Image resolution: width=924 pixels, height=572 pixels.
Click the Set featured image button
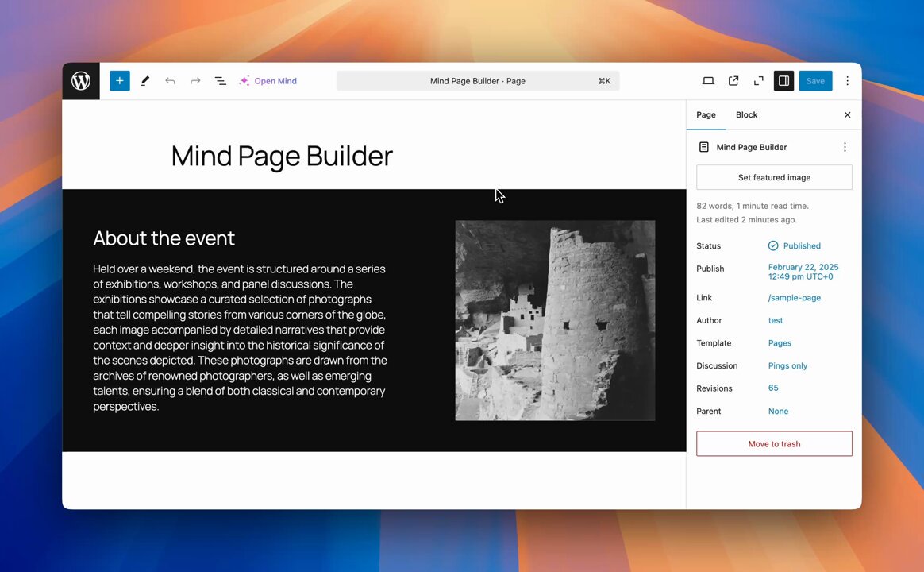point(774,178)
